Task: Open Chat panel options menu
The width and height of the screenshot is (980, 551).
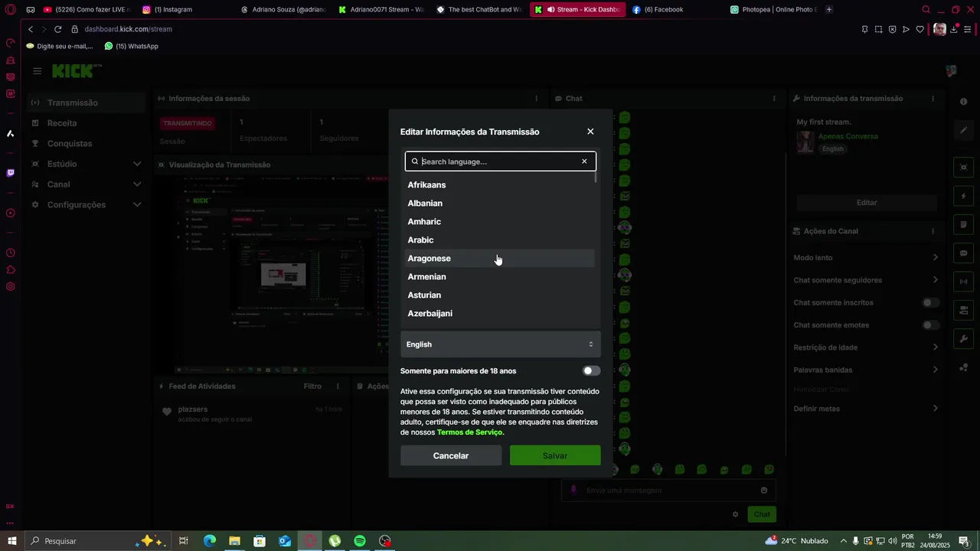Action: [x=774, y=99]
